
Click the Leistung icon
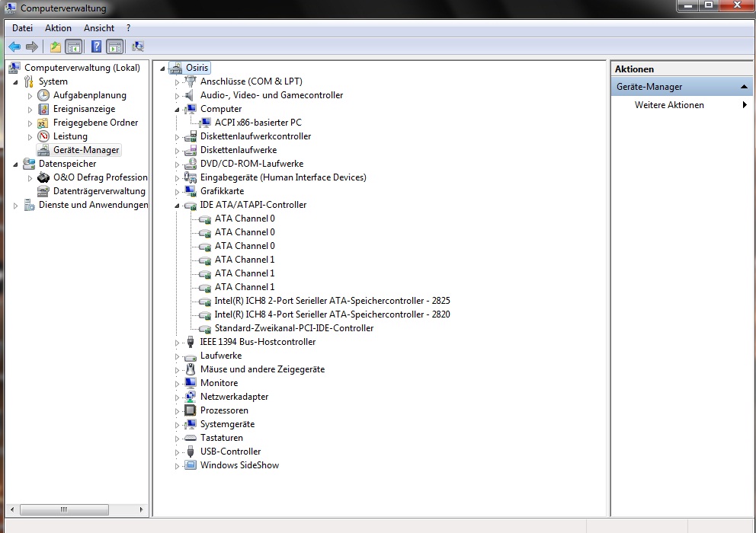(x=43, y=136)
